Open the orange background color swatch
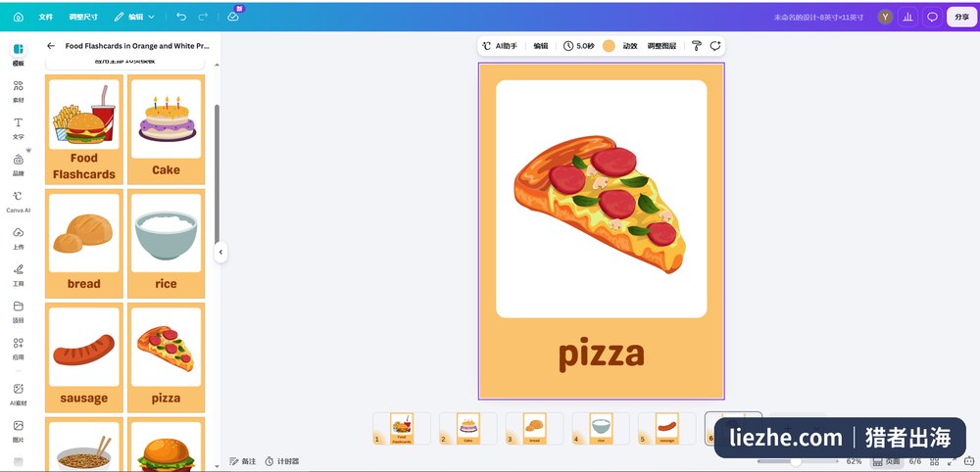980x472 pixels. [609, 46]
